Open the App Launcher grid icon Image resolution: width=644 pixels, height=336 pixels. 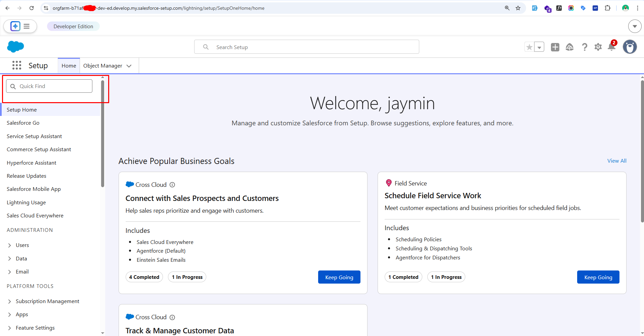[x=17, y=65]
